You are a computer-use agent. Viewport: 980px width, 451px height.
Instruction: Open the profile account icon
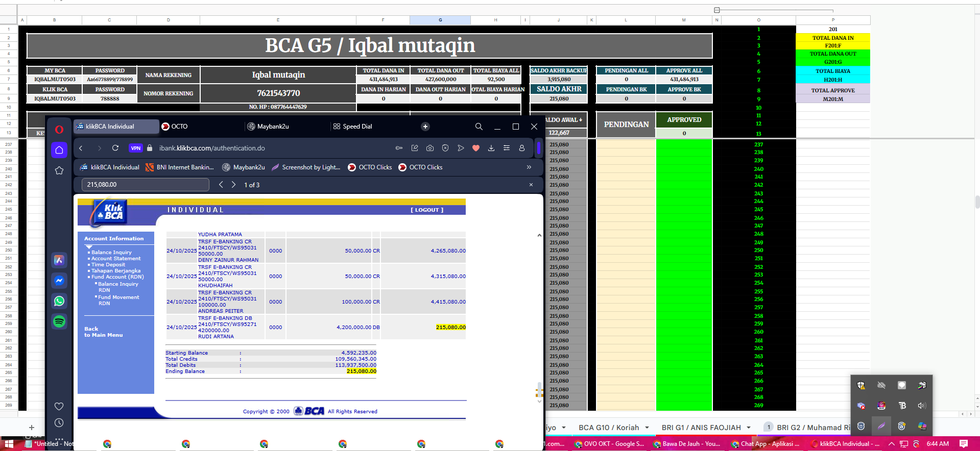[522, 148]
